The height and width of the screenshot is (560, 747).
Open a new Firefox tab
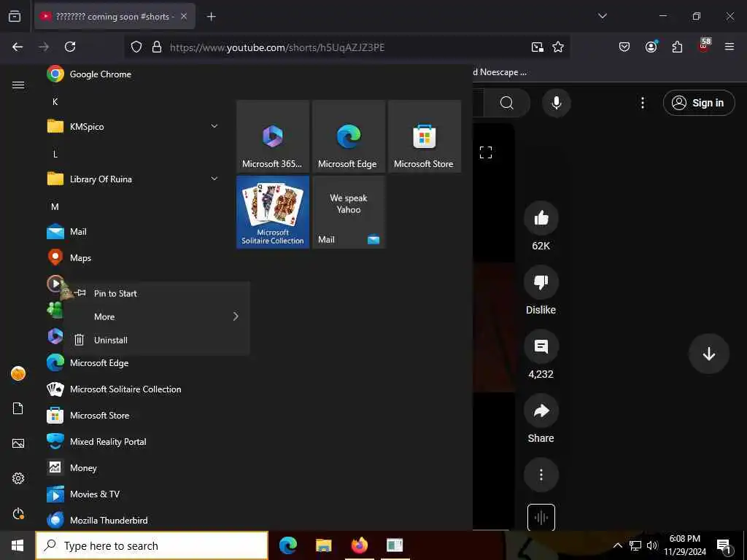click(x=211, y=17)
